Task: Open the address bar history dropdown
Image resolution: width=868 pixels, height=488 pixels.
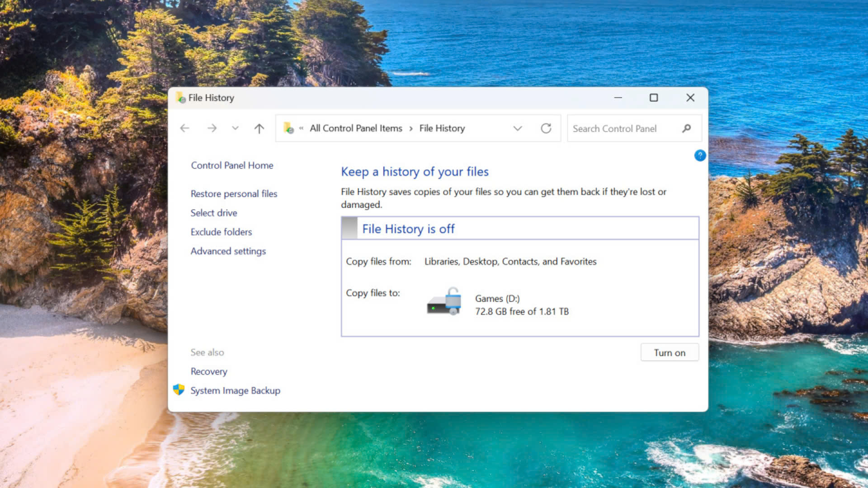Action: point(518,128)
